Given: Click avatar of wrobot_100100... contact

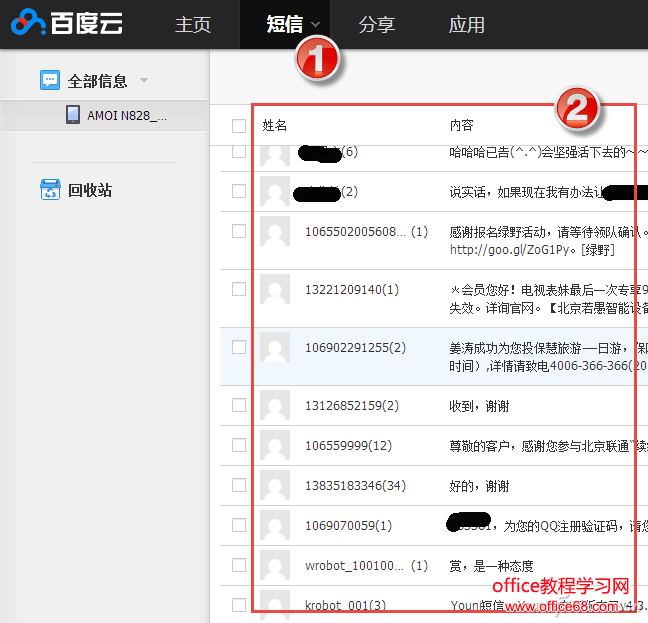Looking at the screenshot, I should tap(275, 565).
